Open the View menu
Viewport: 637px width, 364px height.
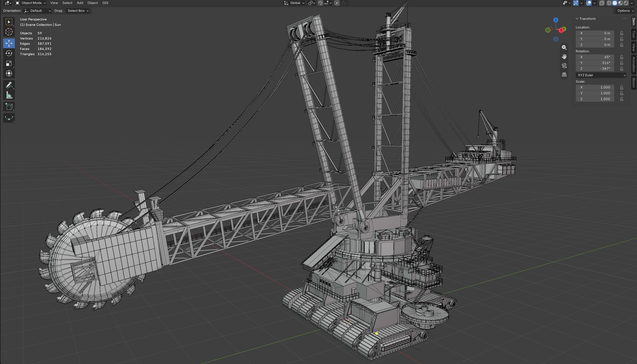coord(54,3)
